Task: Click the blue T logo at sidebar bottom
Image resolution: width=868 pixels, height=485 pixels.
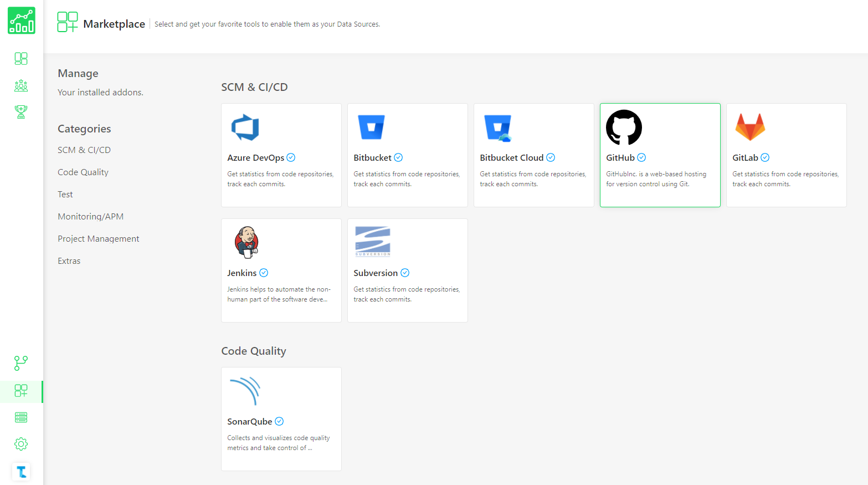Action: [21, 472]
